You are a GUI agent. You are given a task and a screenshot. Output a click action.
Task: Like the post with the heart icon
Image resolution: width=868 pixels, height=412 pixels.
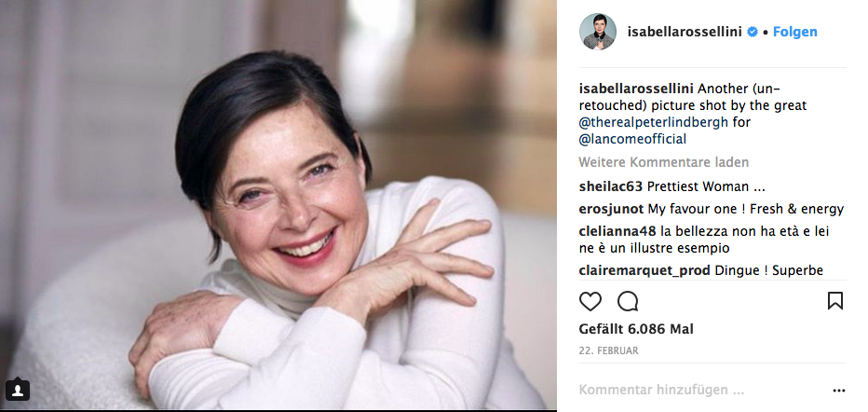(590, 301)
